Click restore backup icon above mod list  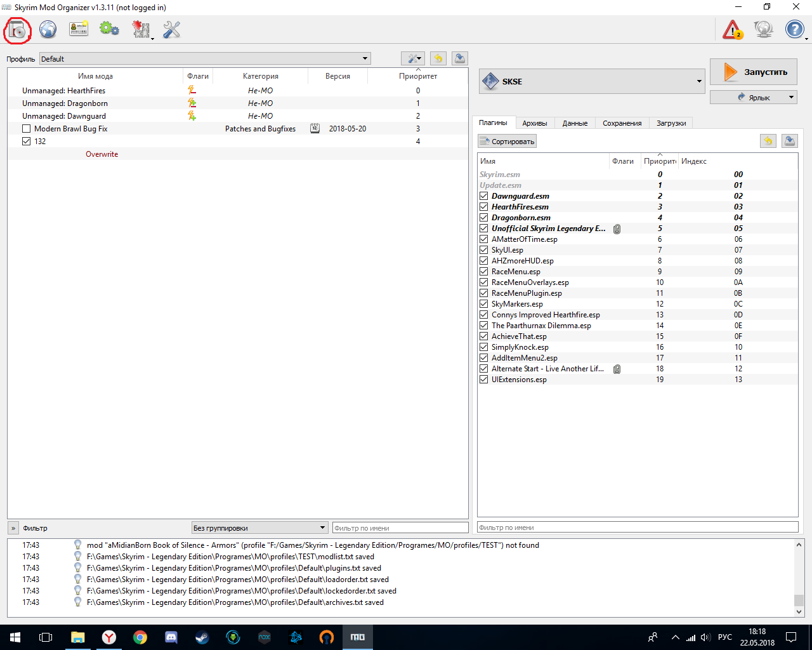pos(438,58)
